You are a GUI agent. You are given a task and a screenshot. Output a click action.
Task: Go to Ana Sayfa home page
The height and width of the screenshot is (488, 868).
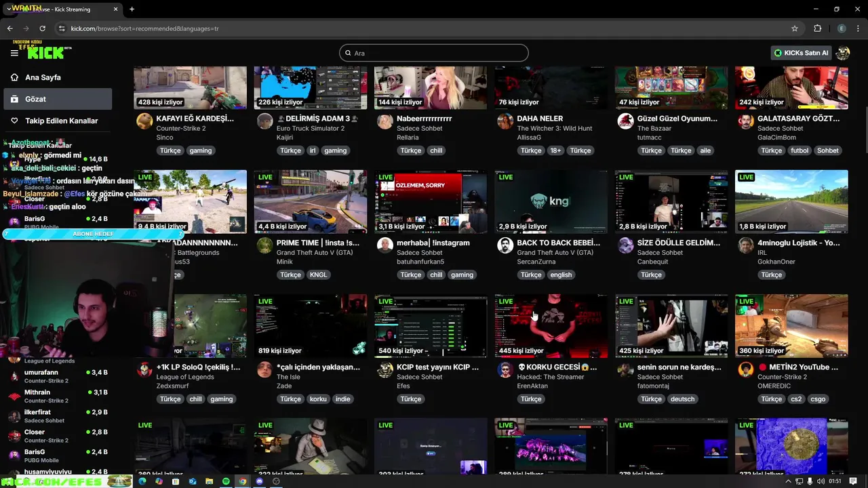[58, 77]
